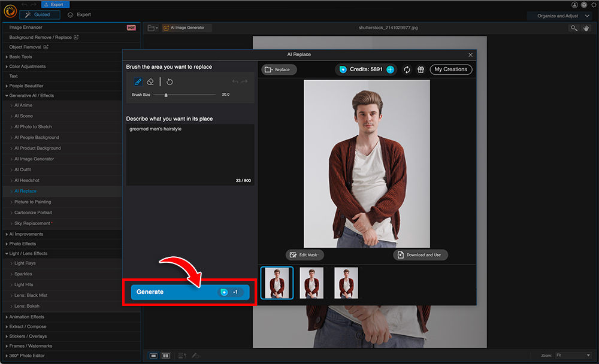Switch to Guided mode tab

click(40, 14)
